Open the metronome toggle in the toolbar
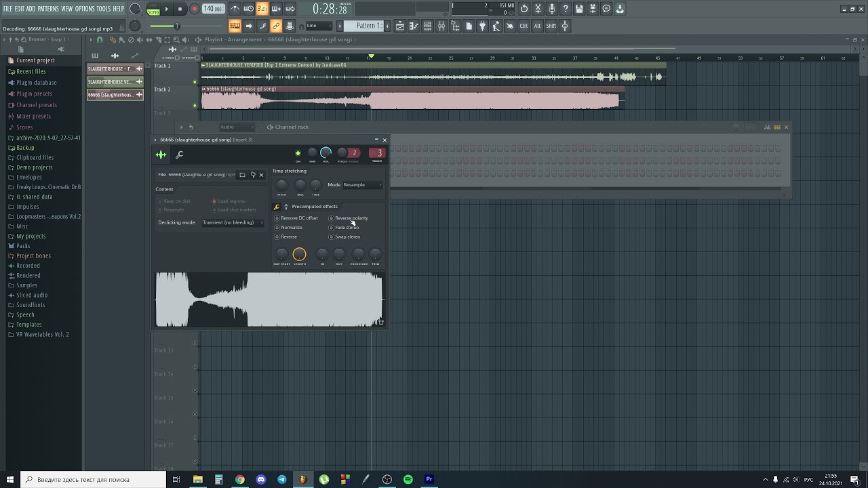This screenshot has width=868, height=488. pyautogui.click(x=235, y=9)
